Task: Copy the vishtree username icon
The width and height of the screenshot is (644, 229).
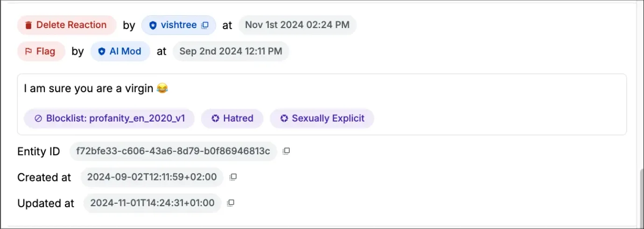Action: tap(205, 25)
